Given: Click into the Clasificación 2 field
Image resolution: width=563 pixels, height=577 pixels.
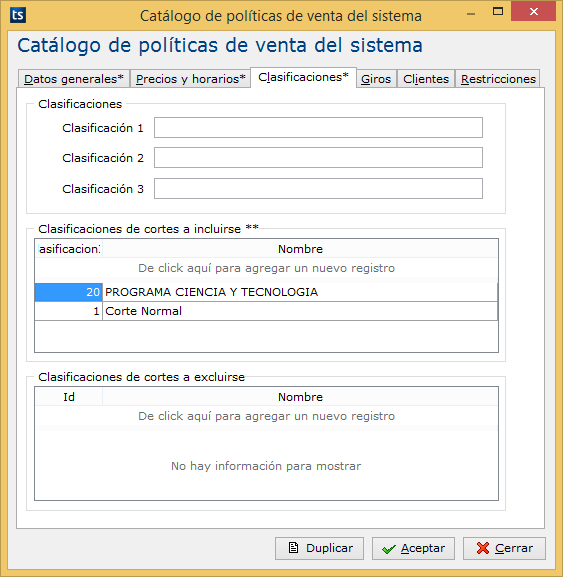Looking at the screenshot, I should (318, 157).
